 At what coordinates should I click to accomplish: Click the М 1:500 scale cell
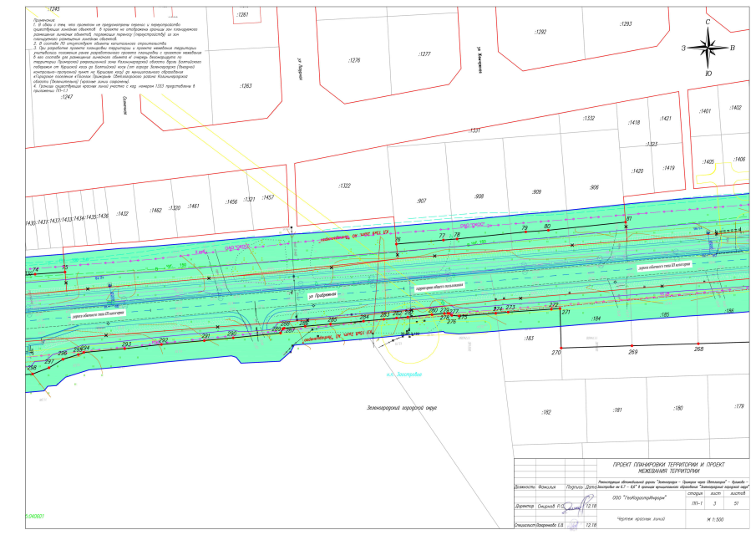[x=713, y=519]
